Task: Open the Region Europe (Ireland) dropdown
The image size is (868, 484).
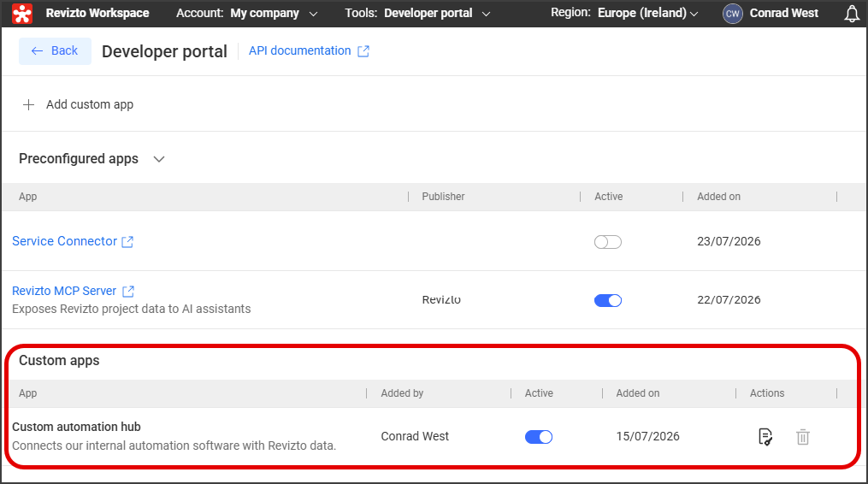Action: click(624, 14)
